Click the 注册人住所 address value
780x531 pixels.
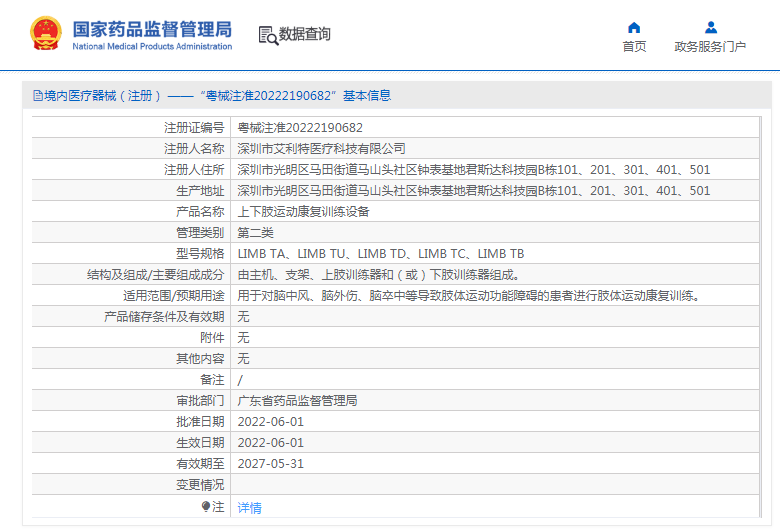tap(474, 170)
